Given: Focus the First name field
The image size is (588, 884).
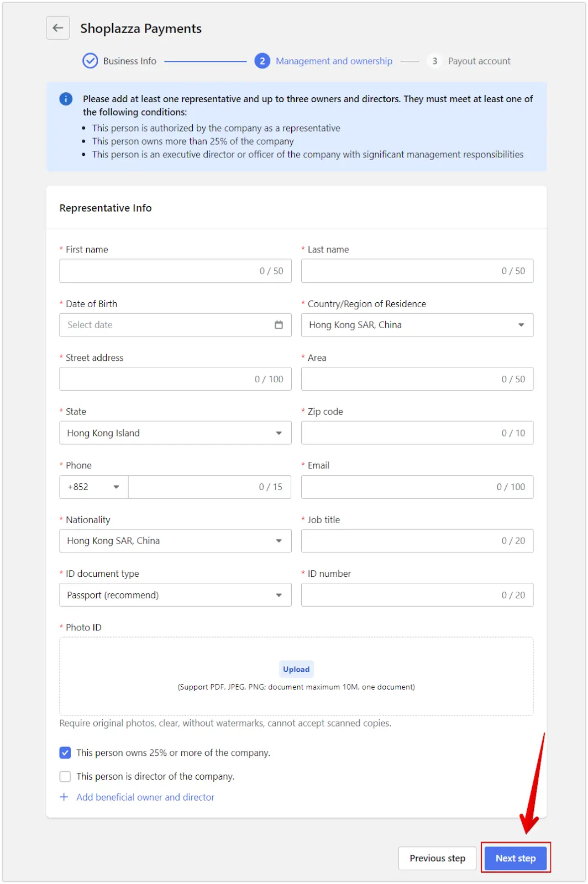Looking at the screenshot, I should (175, 271).
